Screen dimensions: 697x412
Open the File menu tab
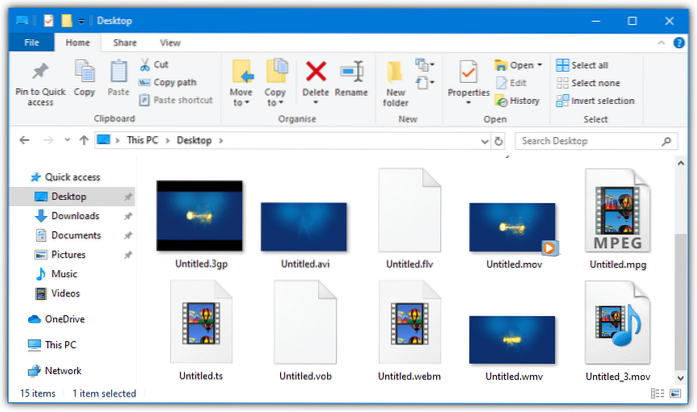32,43
